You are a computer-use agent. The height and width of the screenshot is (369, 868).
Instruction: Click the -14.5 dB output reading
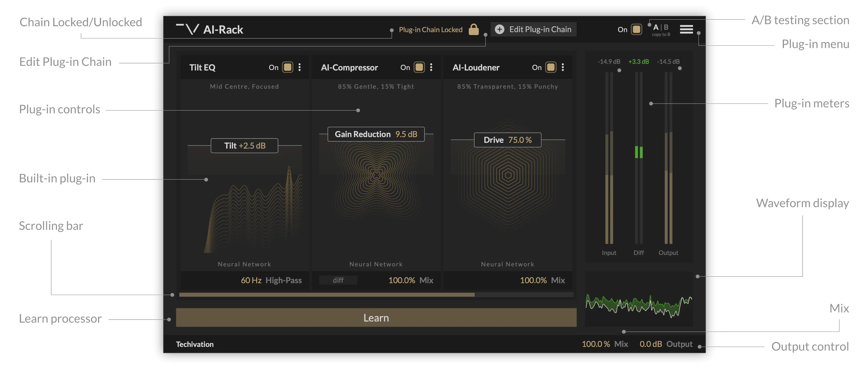click(x=668, y=61)
